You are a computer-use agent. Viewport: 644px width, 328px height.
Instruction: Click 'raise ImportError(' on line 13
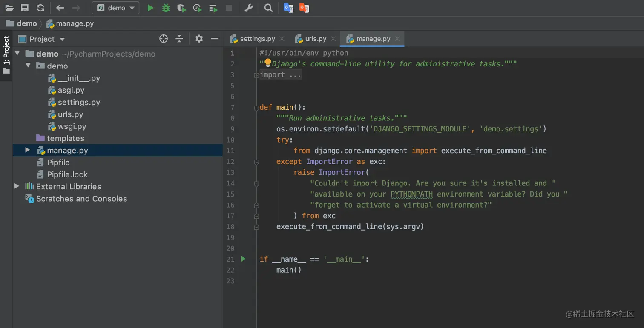pos(331,172)
